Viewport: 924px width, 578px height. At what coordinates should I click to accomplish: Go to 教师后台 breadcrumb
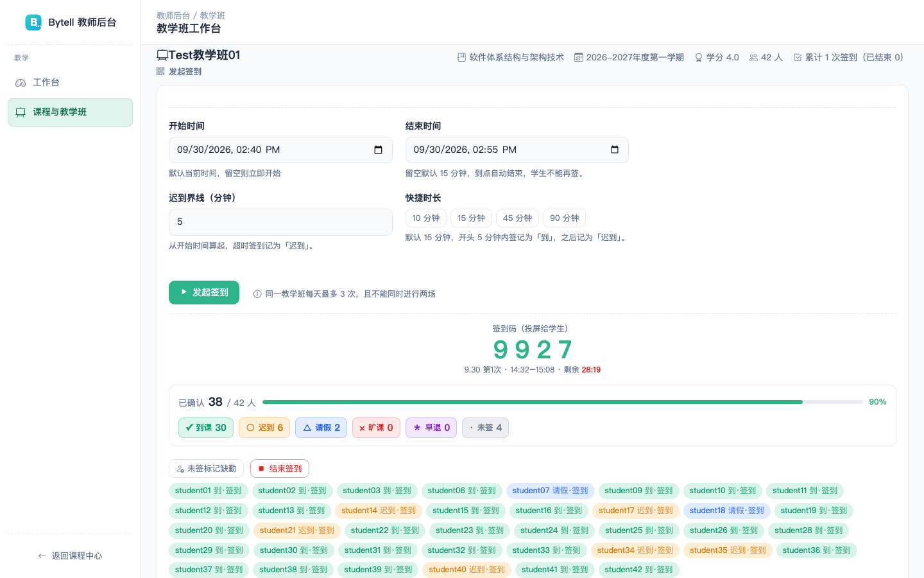(173, 15)
